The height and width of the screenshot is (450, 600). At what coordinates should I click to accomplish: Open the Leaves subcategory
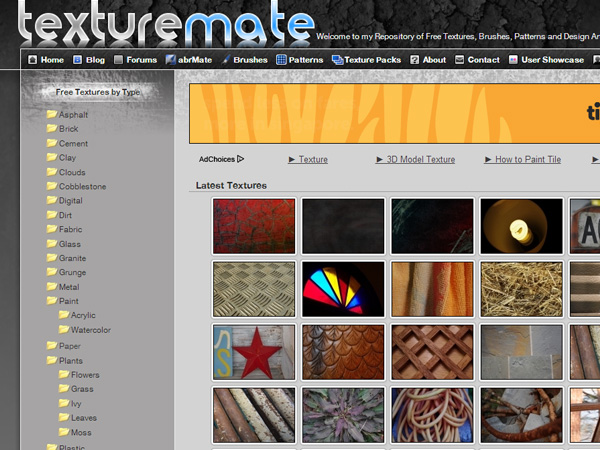[83, 418]
